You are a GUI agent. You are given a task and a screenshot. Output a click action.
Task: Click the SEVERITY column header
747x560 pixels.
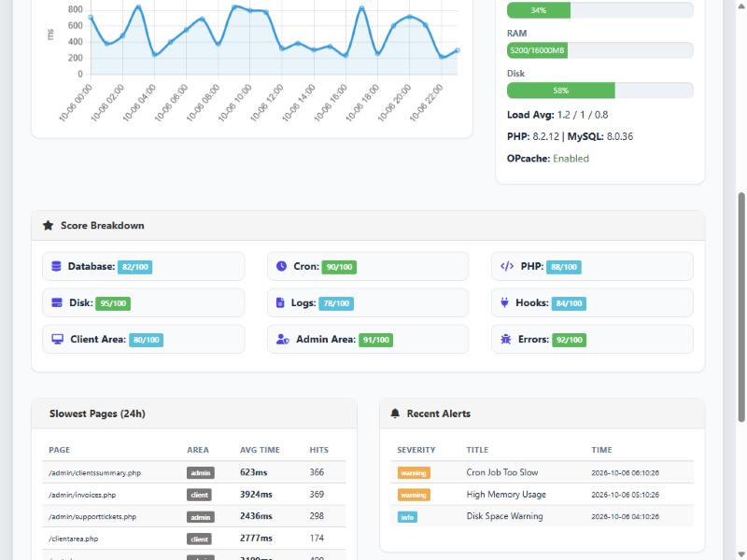tap(416, 450)
